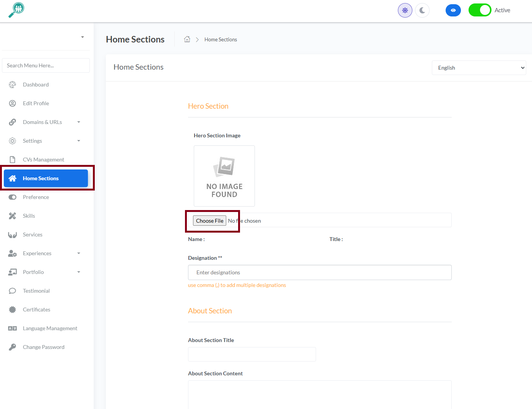The image size is (532, 409).
Task: Switch to dark theme moon icon
Action: point(422,10)
